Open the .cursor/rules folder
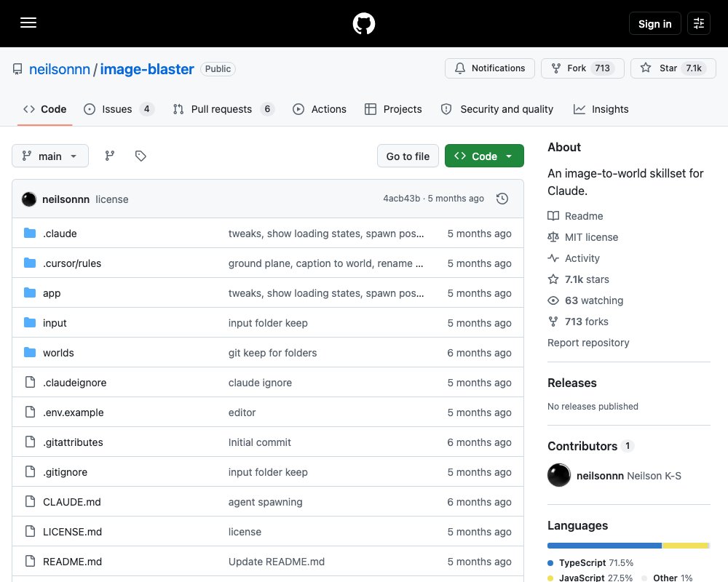728x582 pixels. [x=72, y=263]
